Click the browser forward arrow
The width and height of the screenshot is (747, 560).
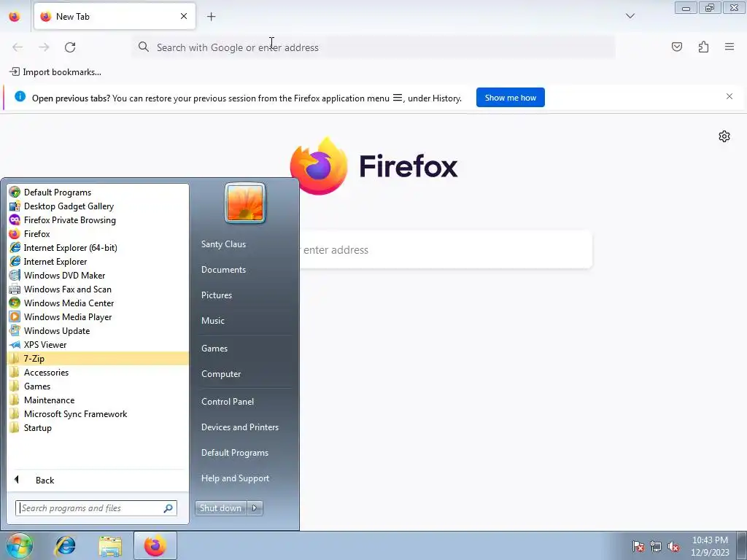click(x=44, y=47)
